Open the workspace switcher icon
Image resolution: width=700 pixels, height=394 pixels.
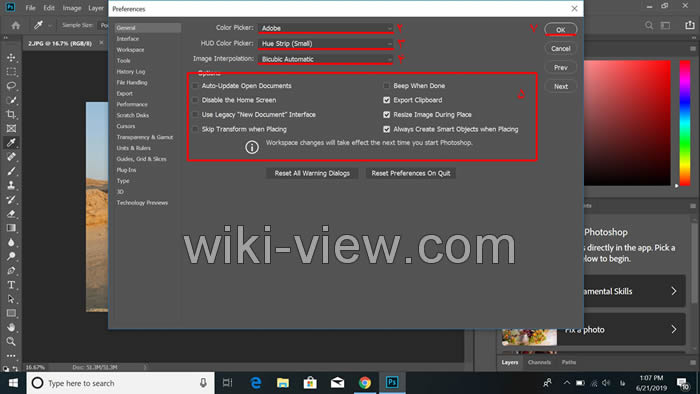tap(666, 25)
